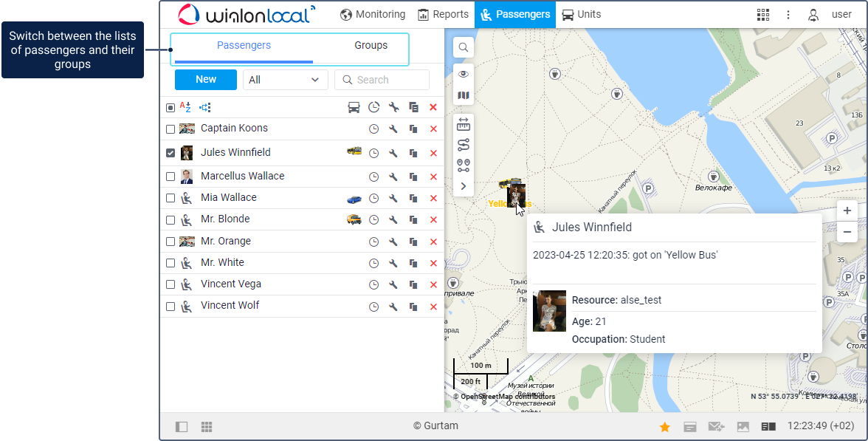Screen dimensions: 868x441
Task: Click the passenger Search field
Action: click(382, 80)
